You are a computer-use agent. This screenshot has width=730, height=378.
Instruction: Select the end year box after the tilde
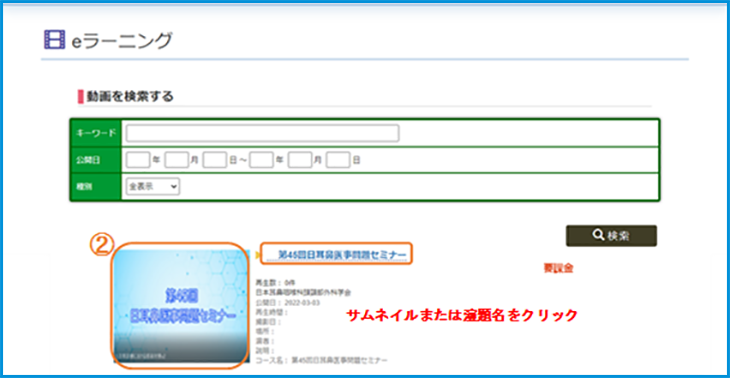[x=261, y=160]
